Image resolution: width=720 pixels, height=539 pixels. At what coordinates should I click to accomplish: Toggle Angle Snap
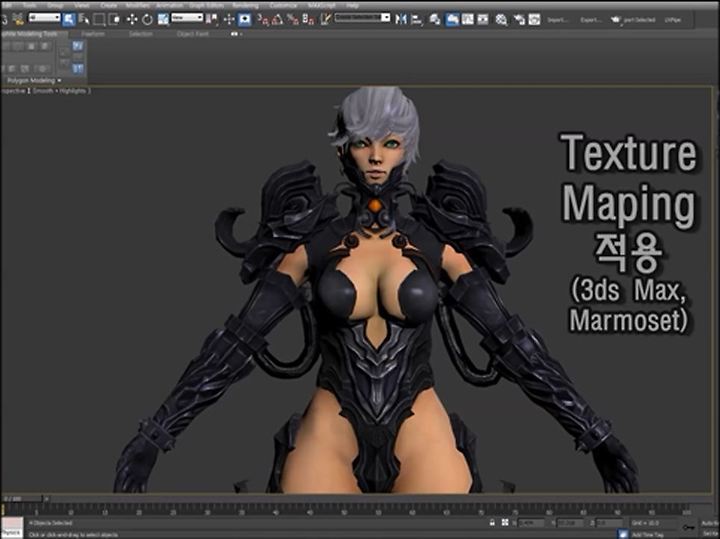point(277,19)
